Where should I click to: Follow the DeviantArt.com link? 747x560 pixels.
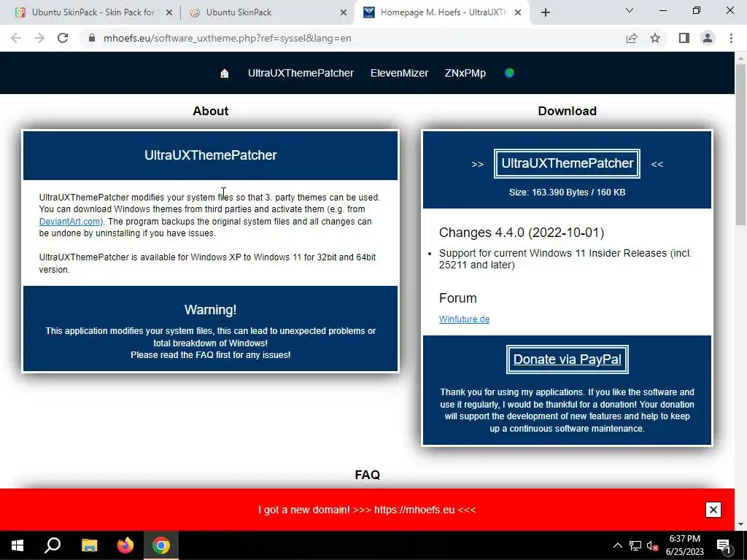pos(69,222)
